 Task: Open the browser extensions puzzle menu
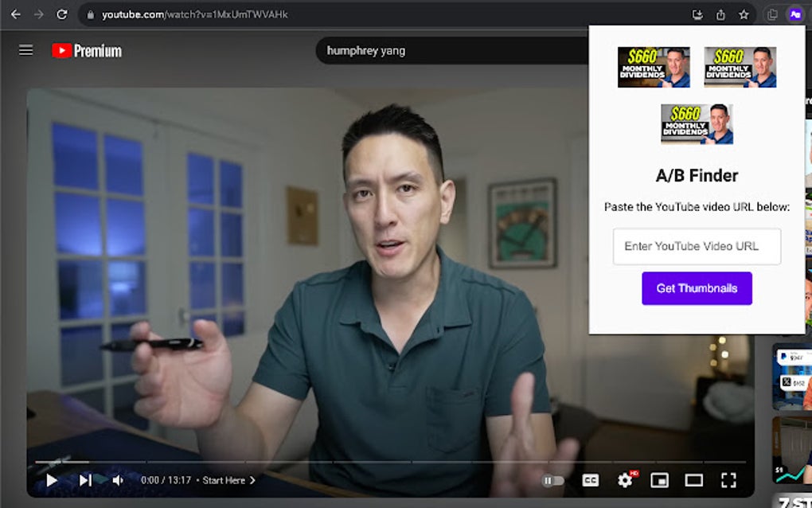771,14
